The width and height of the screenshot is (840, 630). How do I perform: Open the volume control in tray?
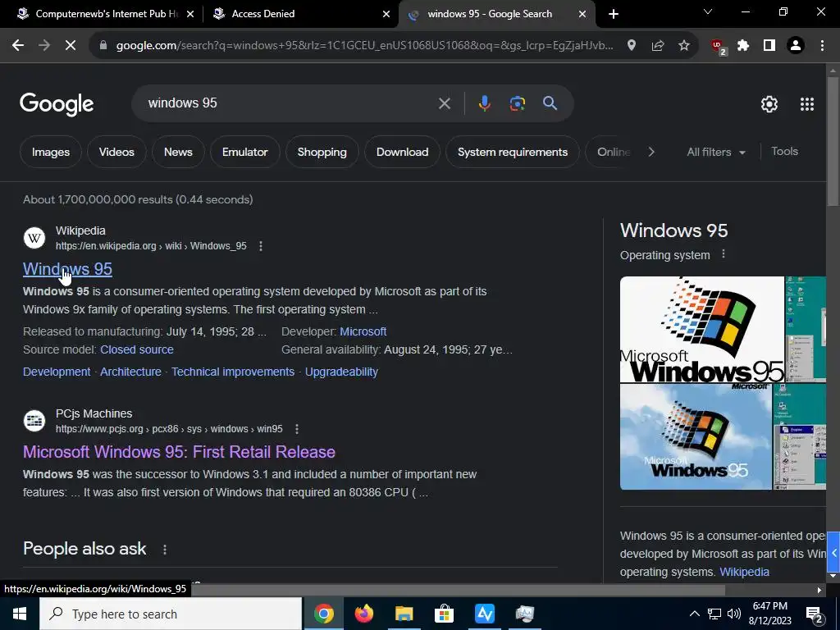pos(734,614)
